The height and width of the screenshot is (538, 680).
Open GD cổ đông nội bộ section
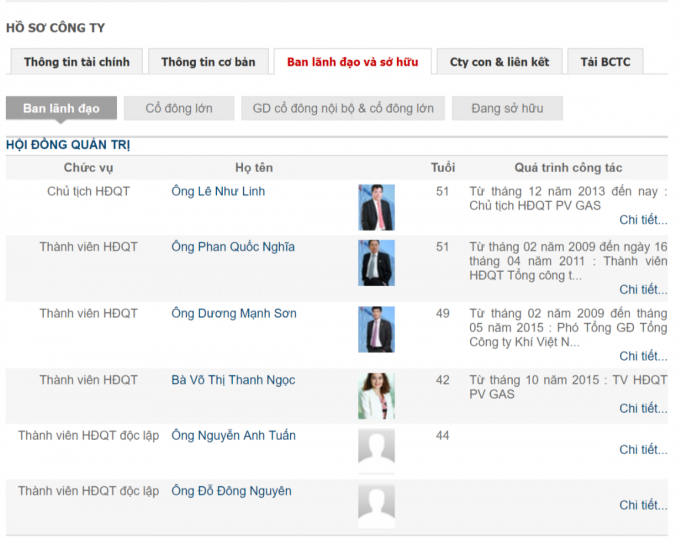(x=343, y=108)
